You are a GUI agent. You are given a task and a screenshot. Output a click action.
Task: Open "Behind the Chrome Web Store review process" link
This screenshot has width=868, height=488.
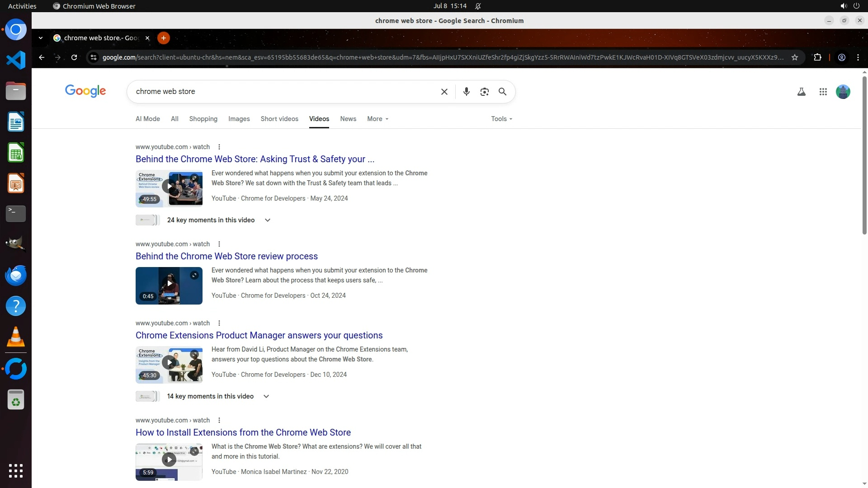point(226,256)
